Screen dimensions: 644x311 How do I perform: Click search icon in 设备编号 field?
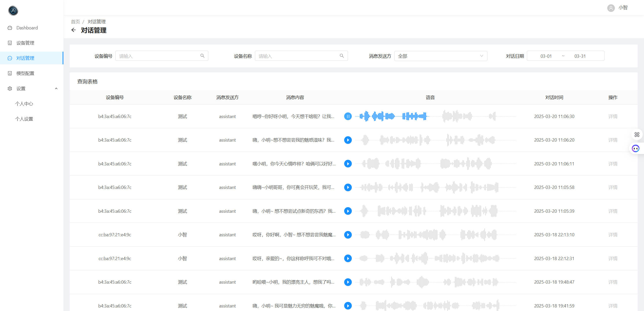[202, 56]
